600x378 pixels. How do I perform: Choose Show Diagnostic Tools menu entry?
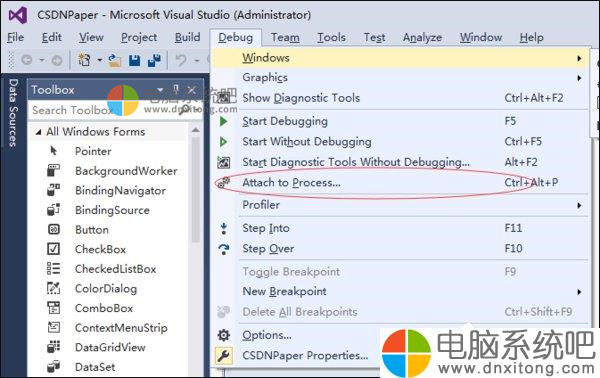[401, 98]
